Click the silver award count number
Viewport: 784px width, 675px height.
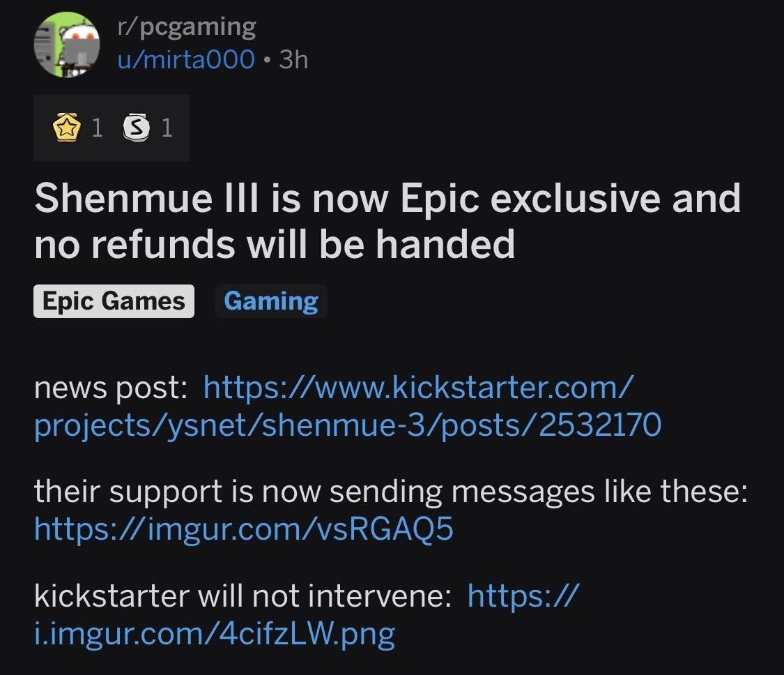pyautogui.click(x=167, y=128)
